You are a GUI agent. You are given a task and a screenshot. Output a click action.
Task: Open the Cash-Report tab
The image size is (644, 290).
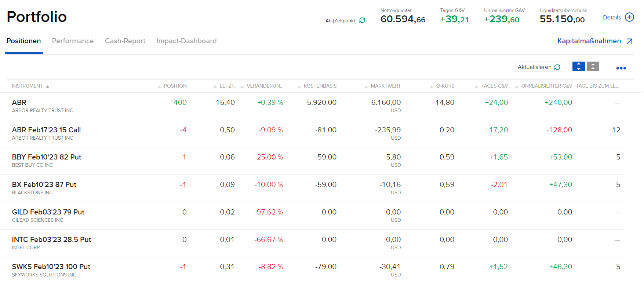point(125,41)
